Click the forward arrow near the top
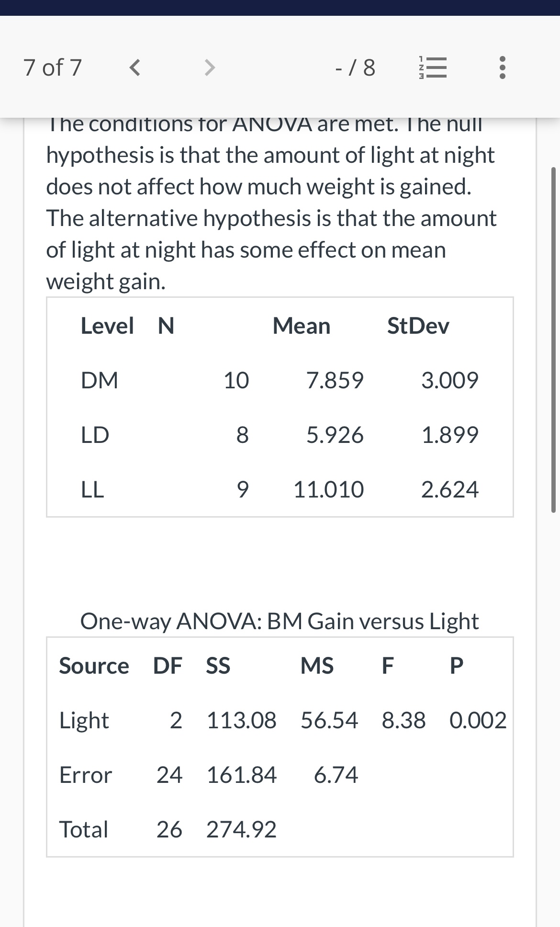 [x=209, y=68]
